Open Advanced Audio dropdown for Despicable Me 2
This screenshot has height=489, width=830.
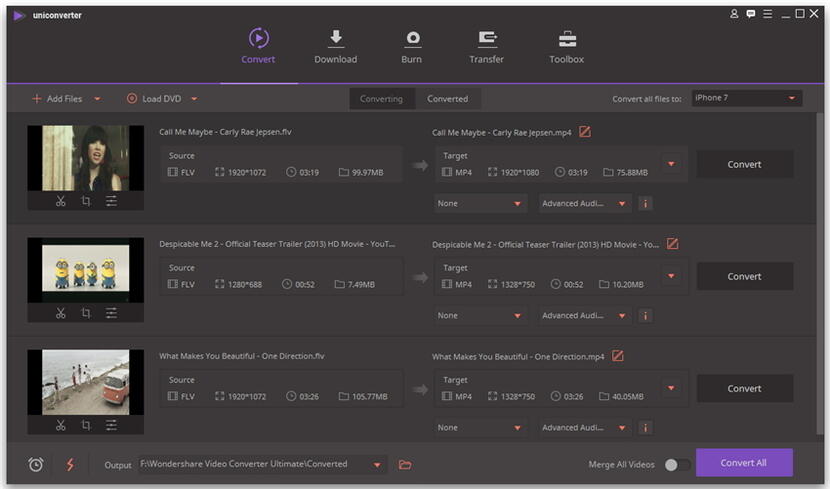[x=585, y=316]
